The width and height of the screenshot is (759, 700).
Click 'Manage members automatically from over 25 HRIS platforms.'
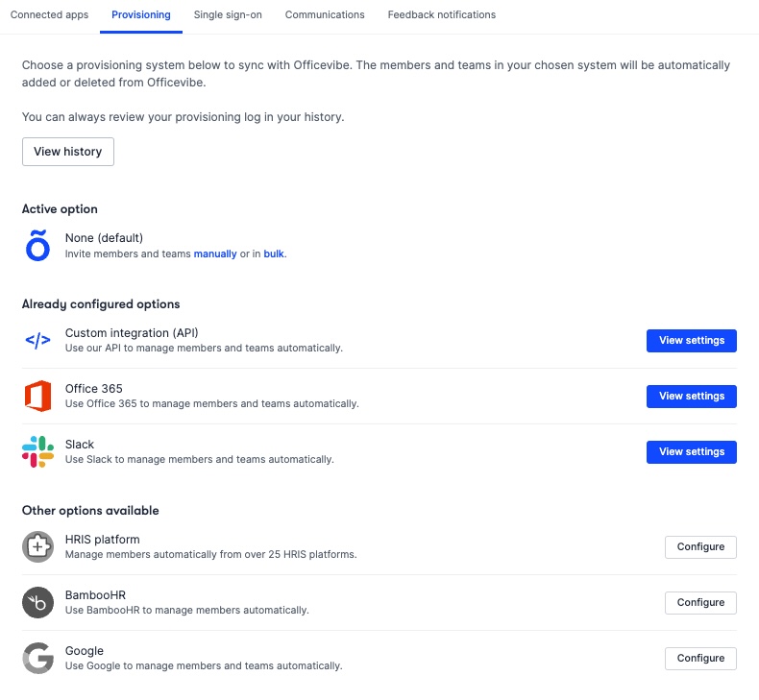tap(210, 554)
